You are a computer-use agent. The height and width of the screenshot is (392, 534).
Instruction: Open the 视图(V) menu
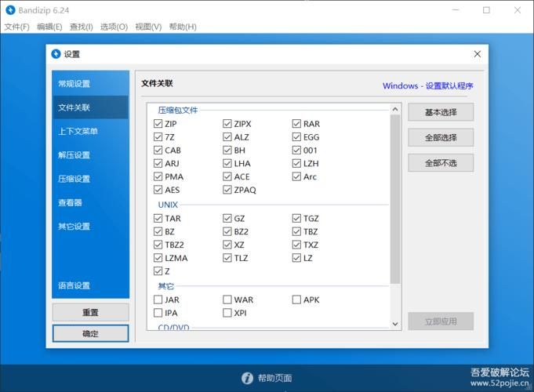click(x=148, y=27)
